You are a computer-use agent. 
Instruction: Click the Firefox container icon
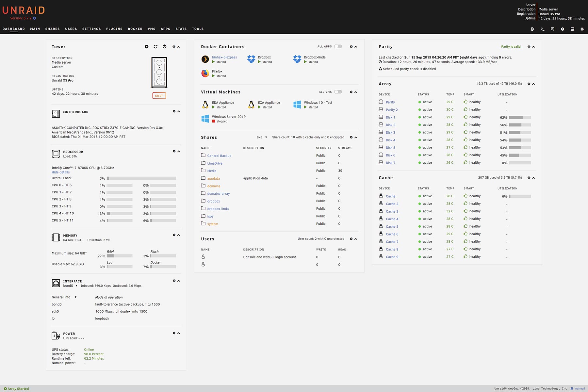click(x=205, y=73)
